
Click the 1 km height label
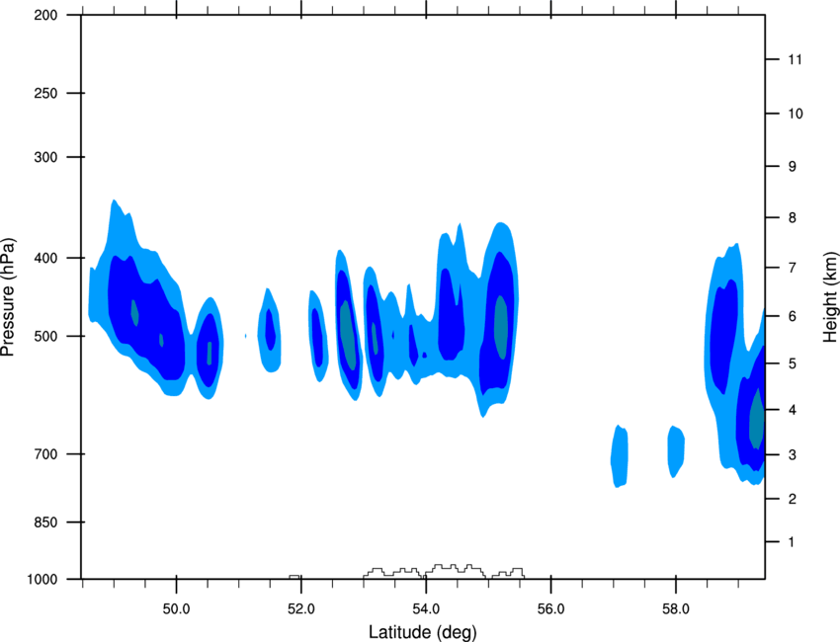[x=792, y=542]
